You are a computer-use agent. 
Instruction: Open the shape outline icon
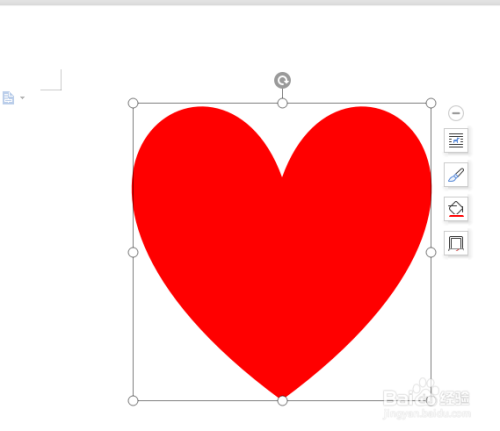point(456,243)
